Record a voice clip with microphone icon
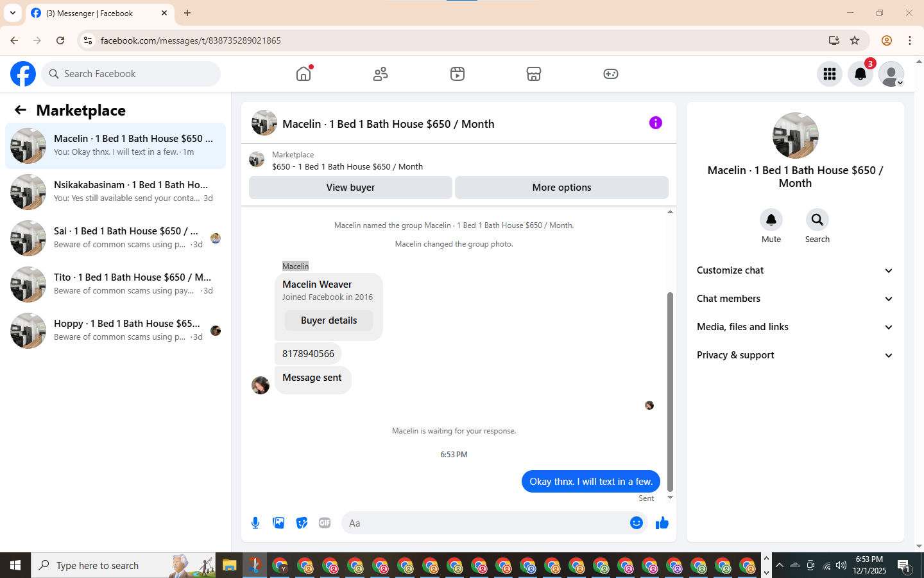 (255, 523)
